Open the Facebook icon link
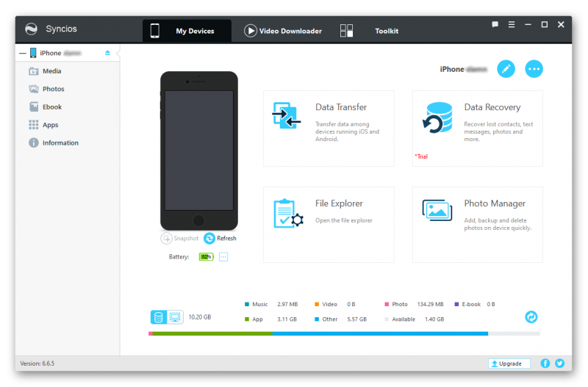 click(x=545, y=364)
